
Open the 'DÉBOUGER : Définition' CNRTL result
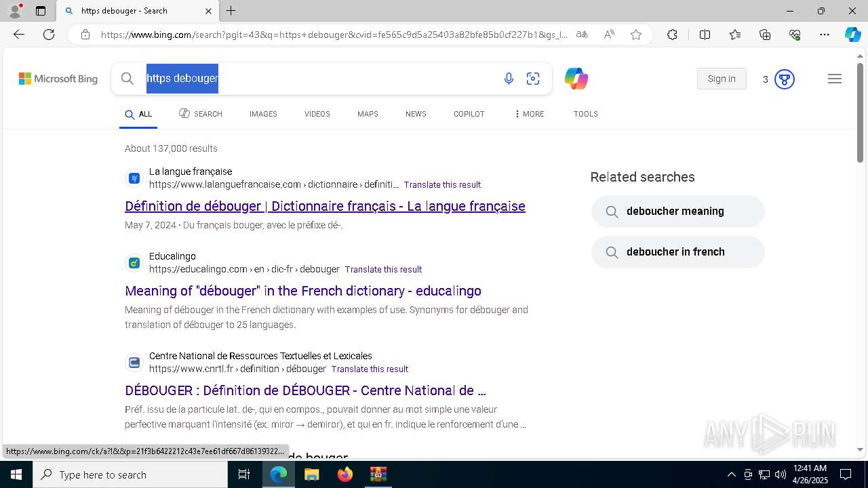[305, 390]
